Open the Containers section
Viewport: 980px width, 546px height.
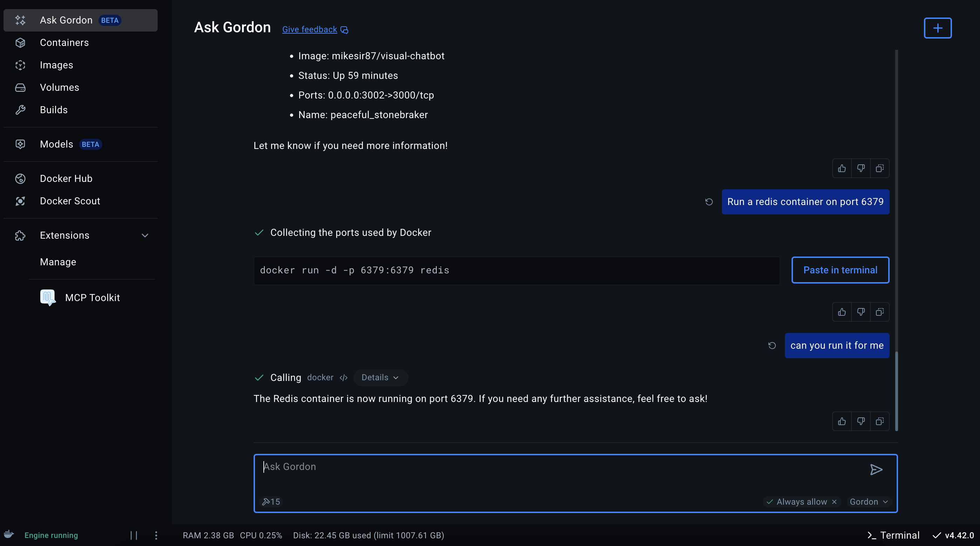click(x=80, y=43)
